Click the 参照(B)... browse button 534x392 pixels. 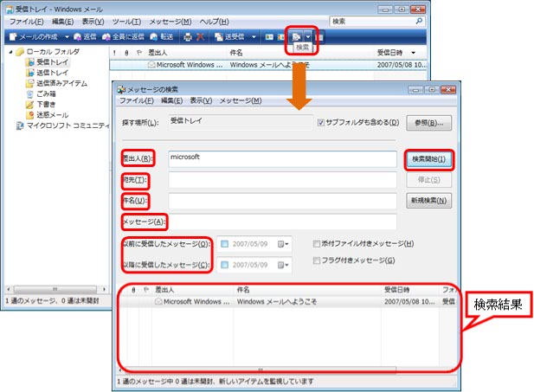(429, 123)
